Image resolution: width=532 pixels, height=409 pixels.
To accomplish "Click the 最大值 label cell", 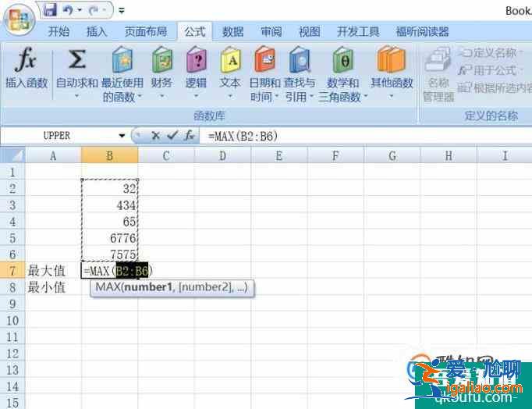I will 53,271.
